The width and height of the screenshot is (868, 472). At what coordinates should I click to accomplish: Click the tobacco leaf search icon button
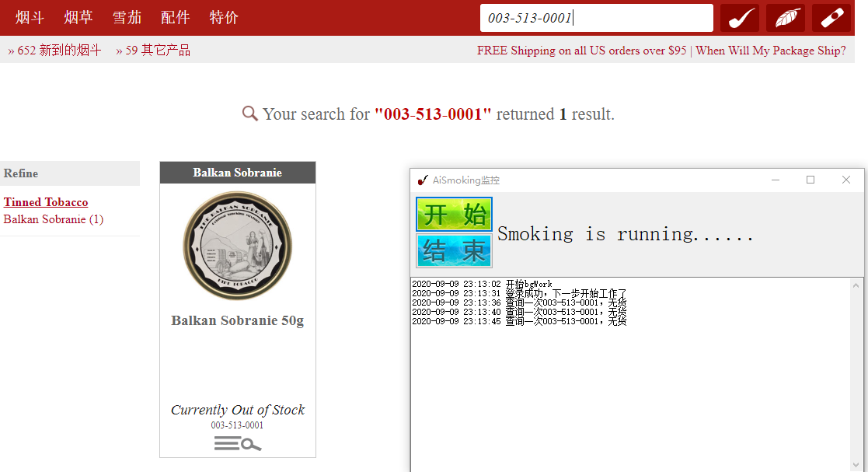coord(786,18)
